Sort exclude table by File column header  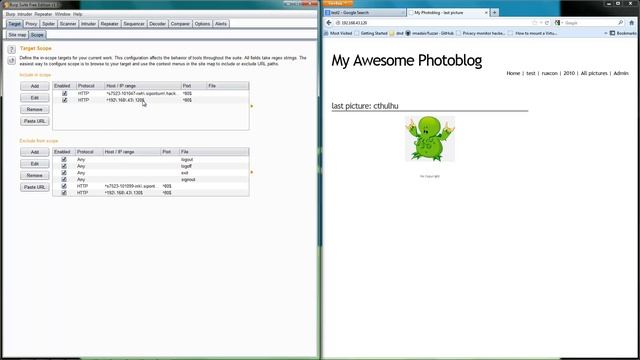point(214,151)
